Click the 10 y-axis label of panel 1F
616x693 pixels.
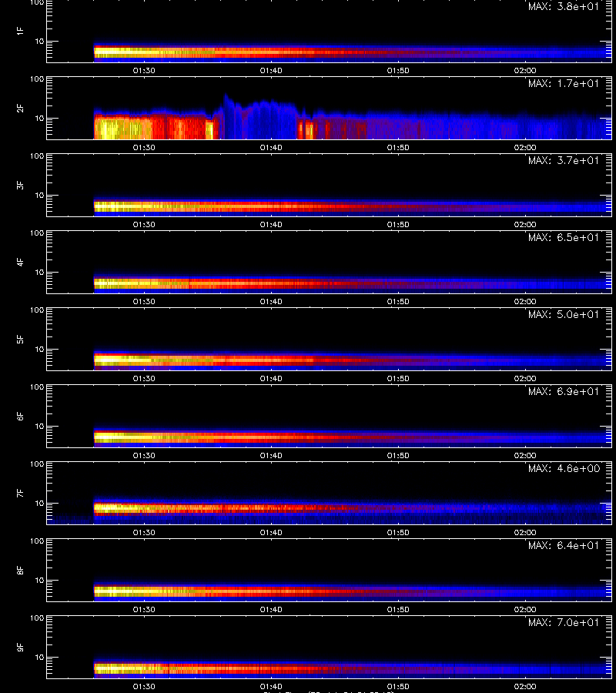click(40, 41)
